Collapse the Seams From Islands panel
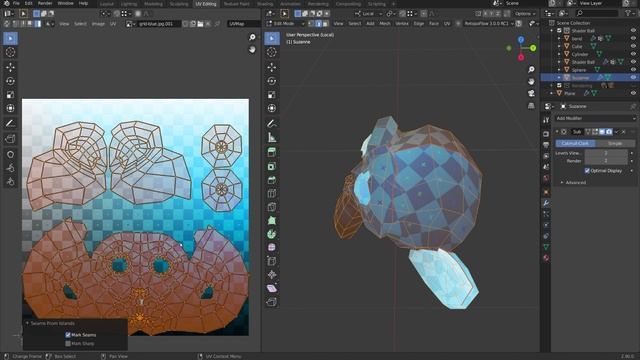The image size is (640, 360). (27, 323)
